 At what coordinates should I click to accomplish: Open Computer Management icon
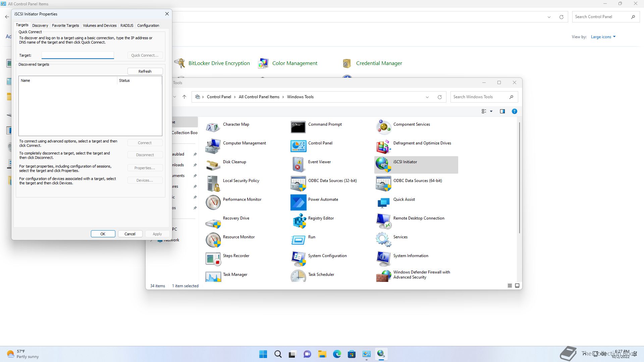pyautogui.click(x=213, y=146)
